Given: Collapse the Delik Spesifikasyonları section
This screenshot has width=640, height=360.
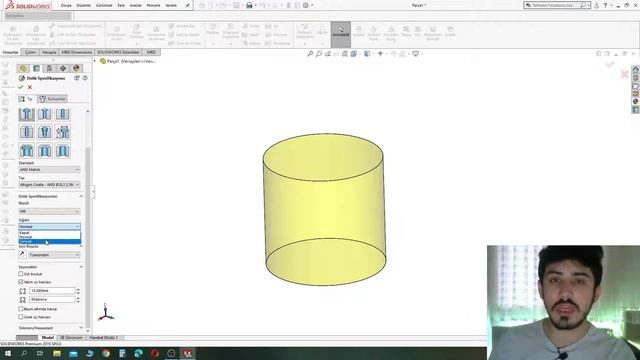Looking at the screenshot, I should (x=81, y=196).
